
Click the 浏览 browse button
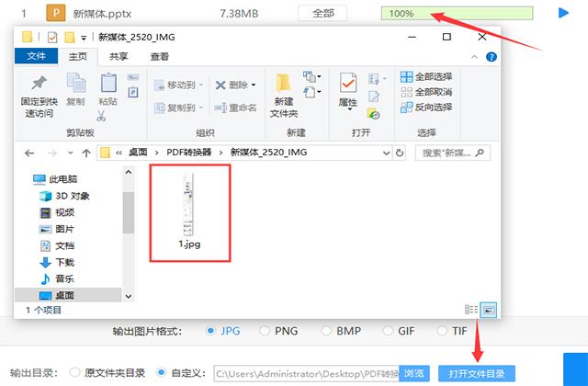tap(414, 373)
